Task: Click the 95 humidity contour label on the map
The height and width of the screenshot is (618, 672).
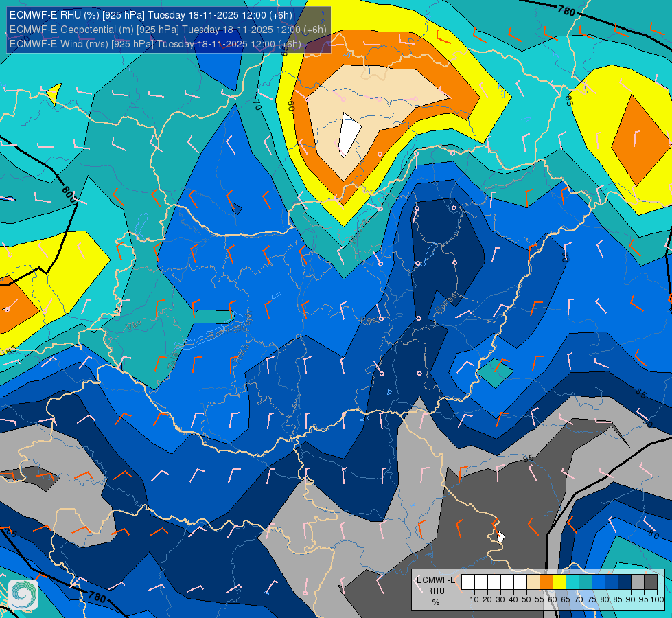Action: [x=529, y=459]
